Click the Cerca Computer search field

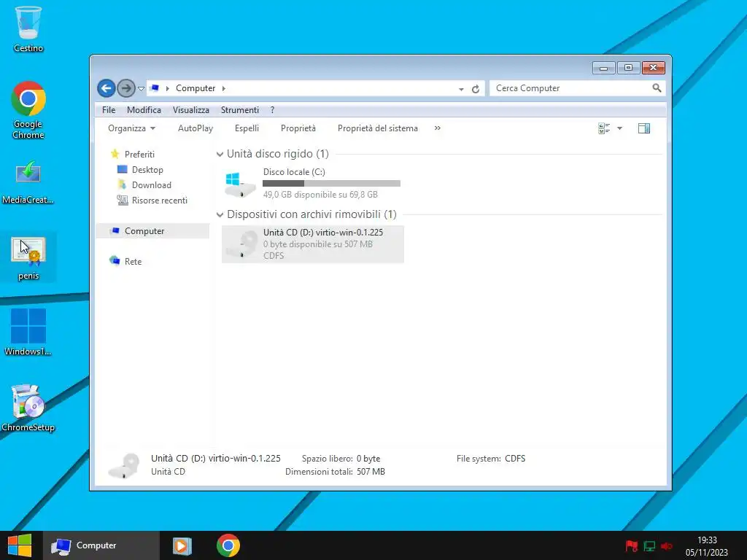point(572,88)
